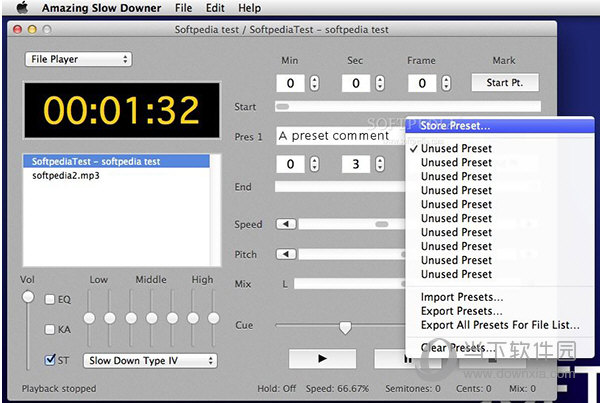The height and width of the screenshot is (403, 600).
Task: Click the Speed slider handle
Action: click(382, 224)
